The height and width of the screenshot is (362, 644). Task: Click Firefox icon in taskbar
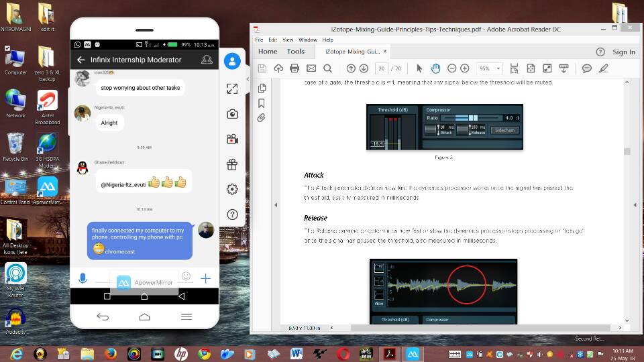click(x=111, y=354)
